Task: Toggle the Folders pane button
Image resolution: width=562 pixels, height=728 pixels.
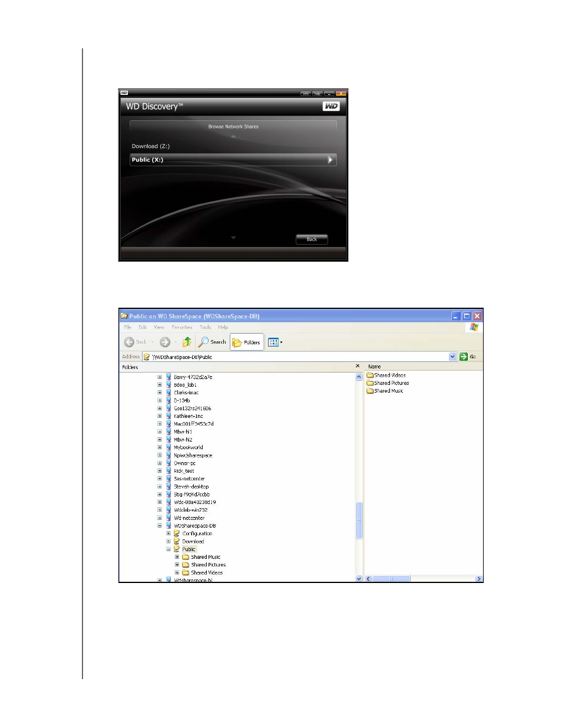Action: point(246,342)
